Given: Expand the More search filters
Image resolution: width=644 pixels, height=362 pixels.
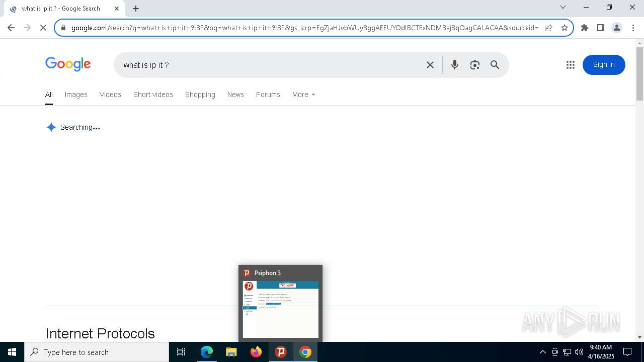Looking at the screenshot, I should pyautogui.click(x=303, y=95).
